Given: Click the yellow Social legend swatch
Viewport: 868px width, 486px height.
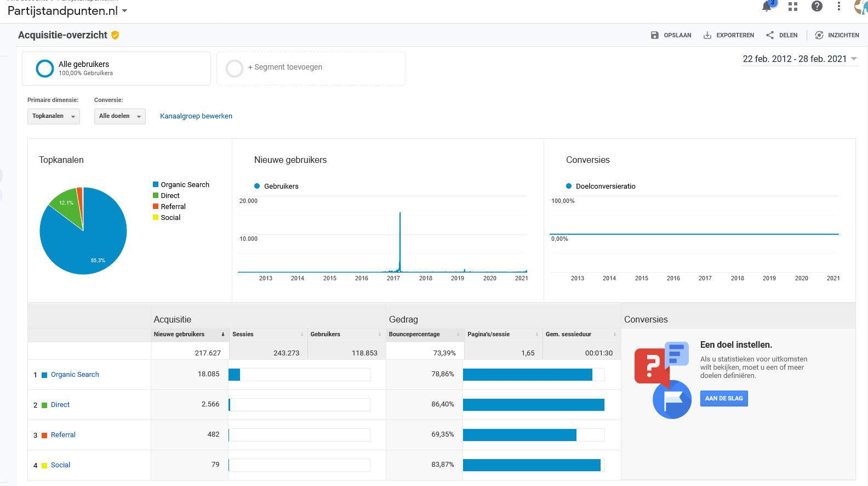Looking at the screenshot, I should (x=156, y=217).
